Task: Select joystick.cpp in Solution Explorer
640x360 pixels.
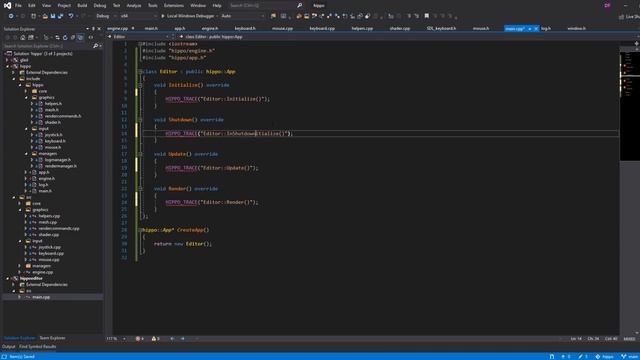Action: pyautogui.click(x=49, y=247)
